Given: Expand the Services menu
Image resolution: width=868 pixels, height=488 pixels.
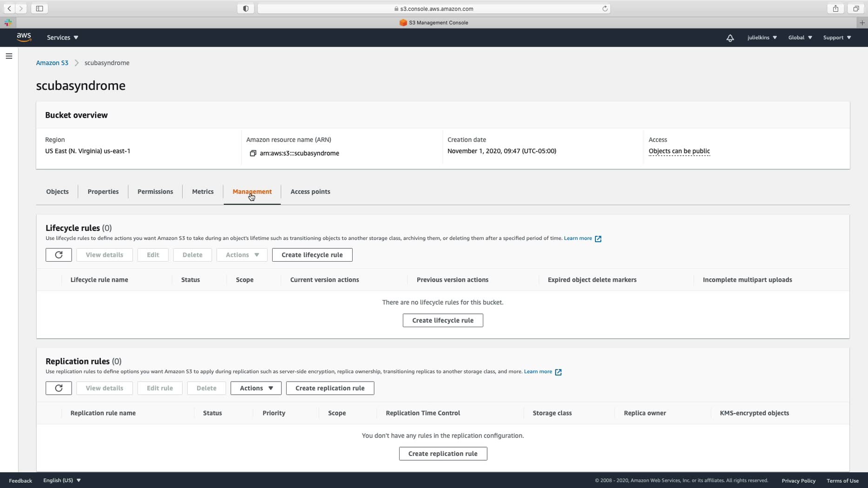Looking at the screenshot, I should 62,38.
